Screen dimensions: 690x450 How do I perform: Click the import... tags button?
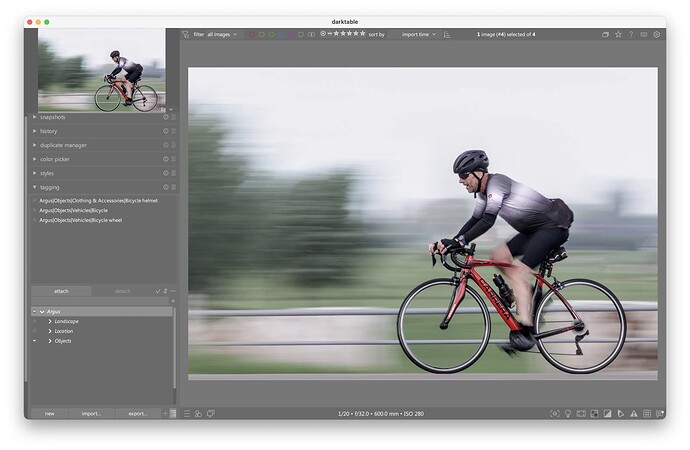click(92, 413)
